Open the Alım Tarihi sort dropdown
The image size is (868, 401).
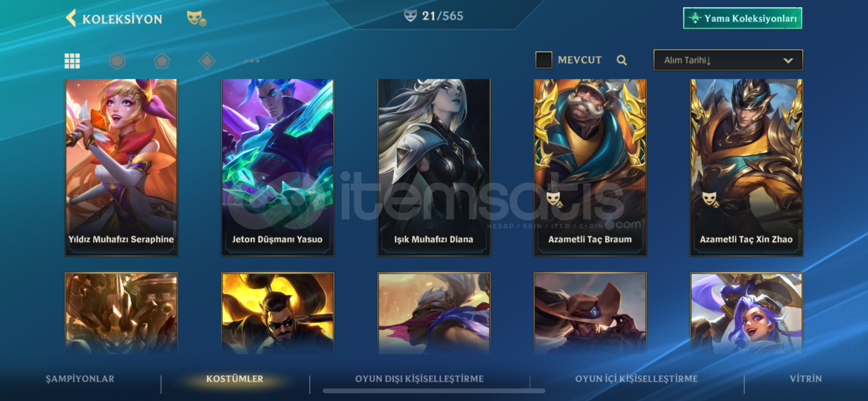point(728,60)
